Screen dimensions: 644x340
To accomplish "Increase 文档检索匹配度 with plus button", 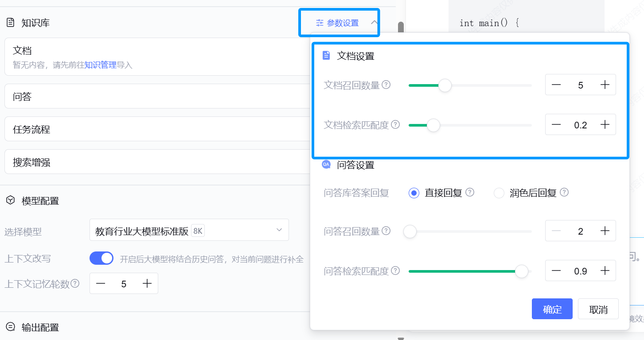I will [605, 124].
